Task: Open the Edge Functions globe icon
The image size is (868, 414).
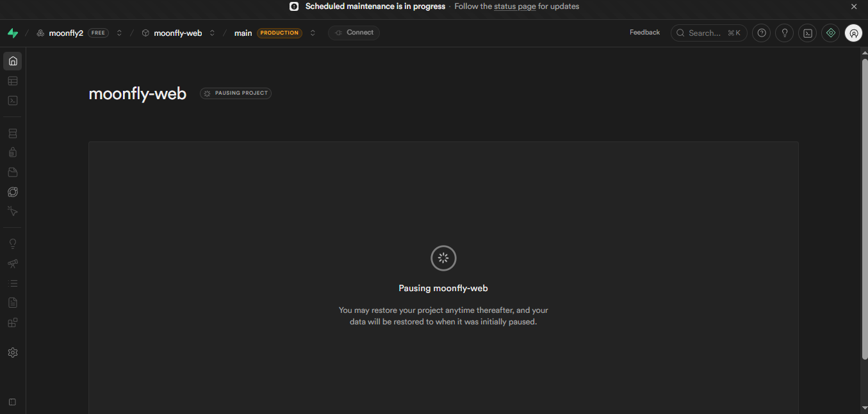Action: (x=13, y=192)
